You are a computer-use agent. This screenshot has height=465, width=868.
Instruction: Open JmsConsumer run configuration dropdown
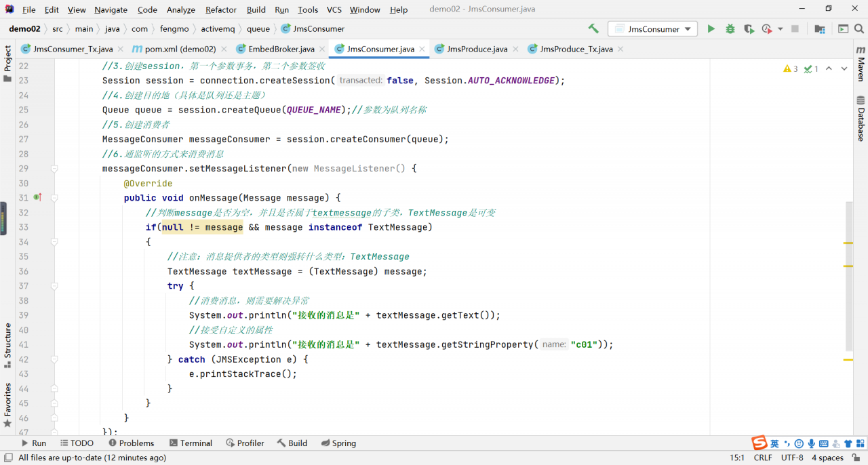coord(652,29)
